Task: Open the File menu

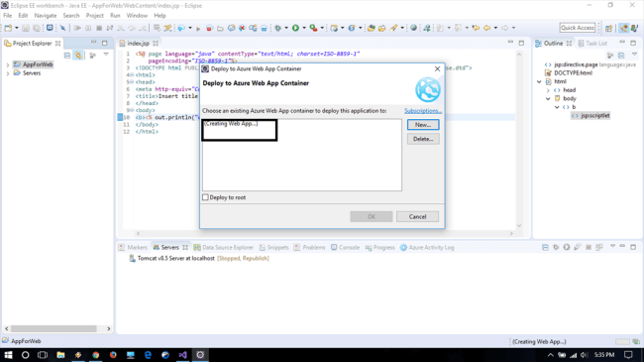Action: tap(7, 16)
